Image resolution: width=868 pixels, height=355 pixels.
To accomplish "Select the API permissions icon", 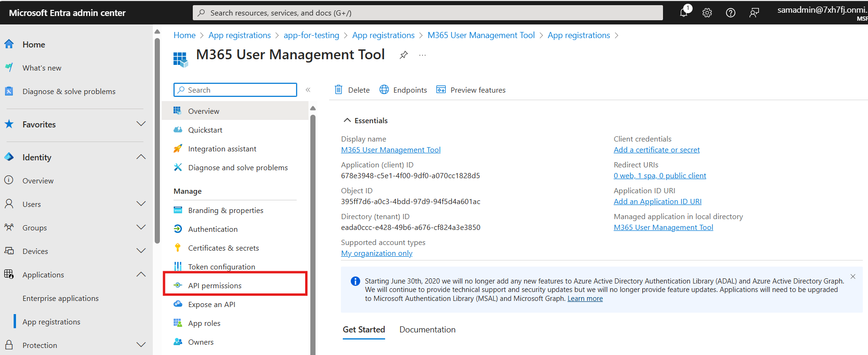I will (178, 285).
